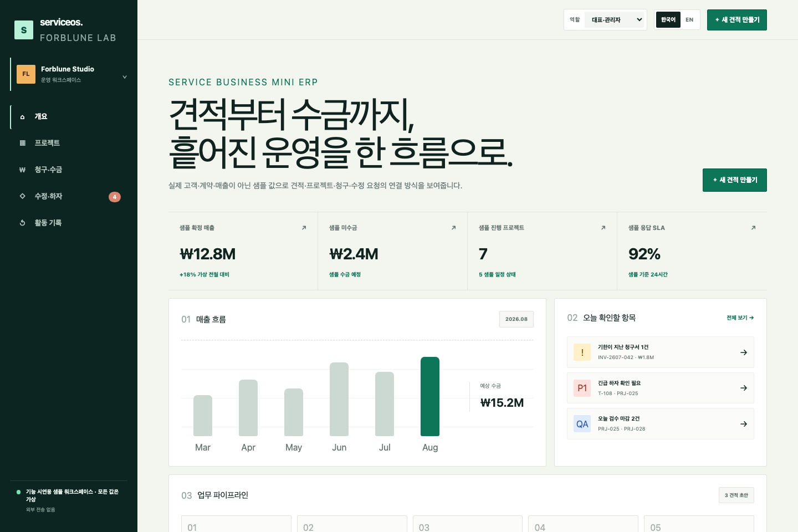Open the 전체 보기 link

[x=740, y=318]
